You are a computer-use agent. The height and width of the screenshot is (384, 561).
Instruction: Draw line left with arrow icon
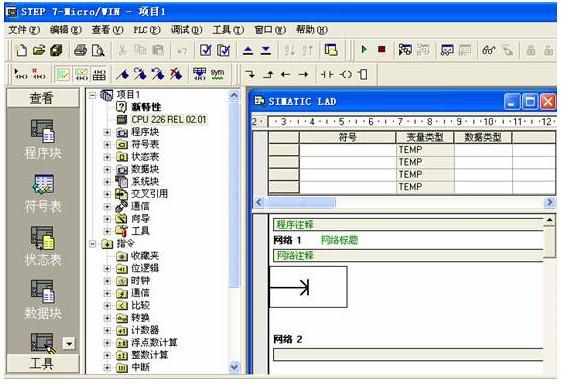[x=285, y=74]
